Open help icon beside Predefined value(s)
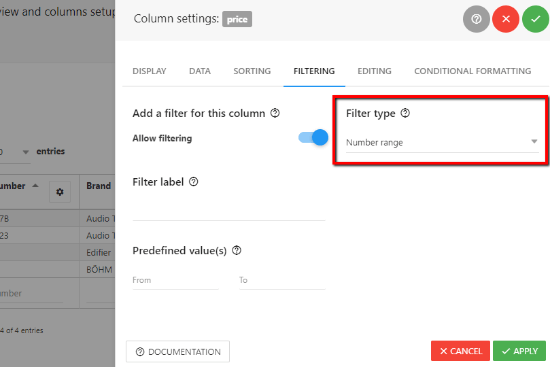 pos(237,251)
